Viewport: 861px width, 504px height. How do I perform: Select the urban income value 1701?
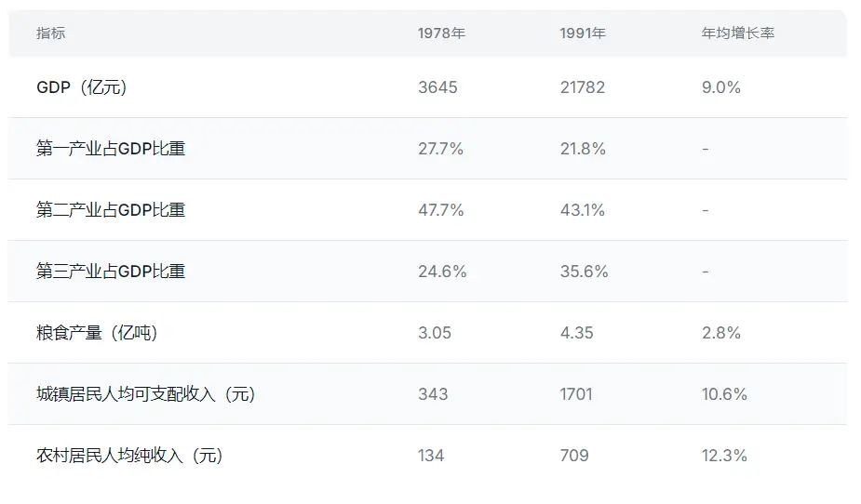(x=576, y=394)
